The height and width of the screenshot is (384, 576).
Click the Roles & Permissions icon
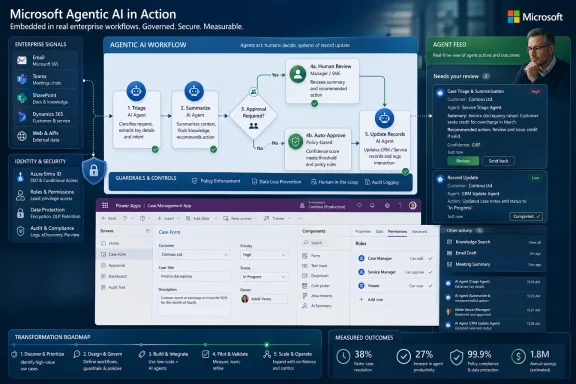21,195
